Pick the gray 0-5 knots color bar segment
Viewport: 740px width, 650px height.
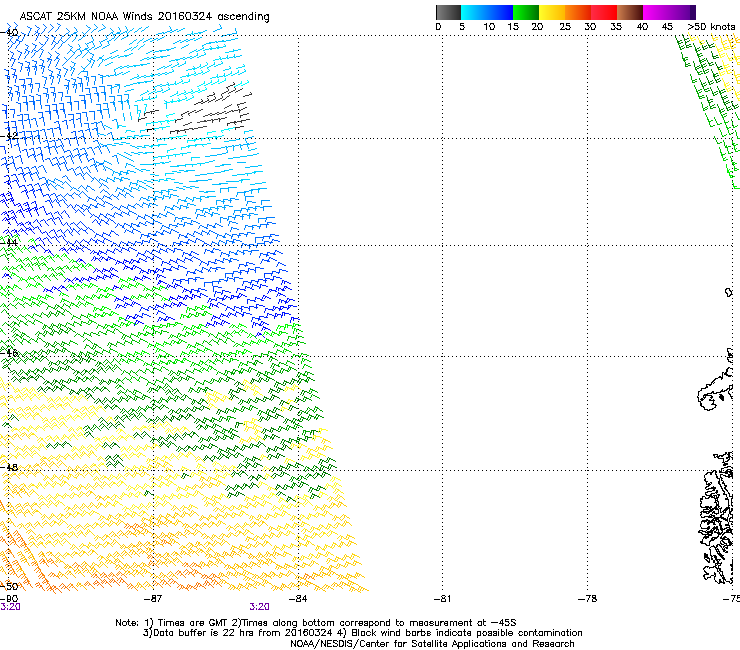tap(448, 12)
